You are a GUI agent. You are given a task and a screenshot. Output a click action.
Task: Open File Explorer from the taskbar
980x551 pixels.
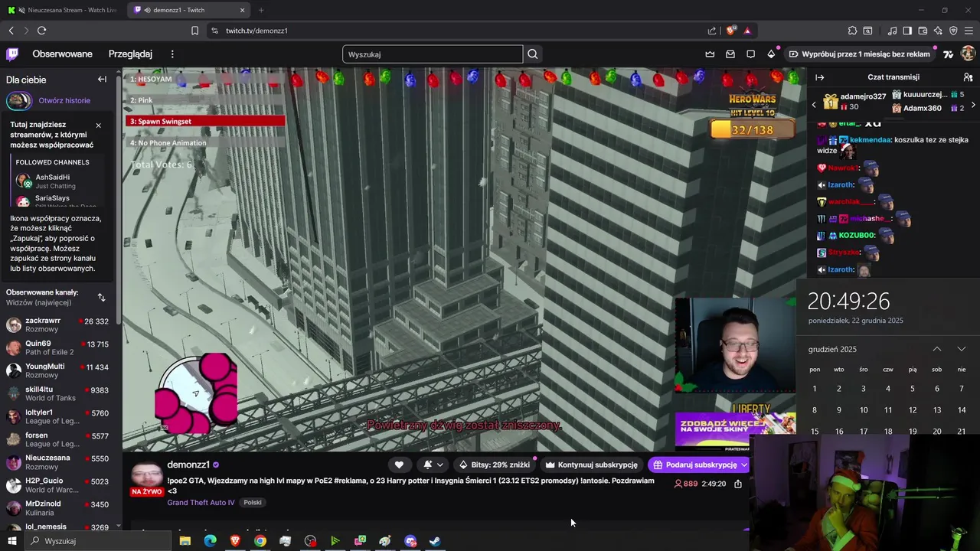pyautogui.click(x=185, y=541)
